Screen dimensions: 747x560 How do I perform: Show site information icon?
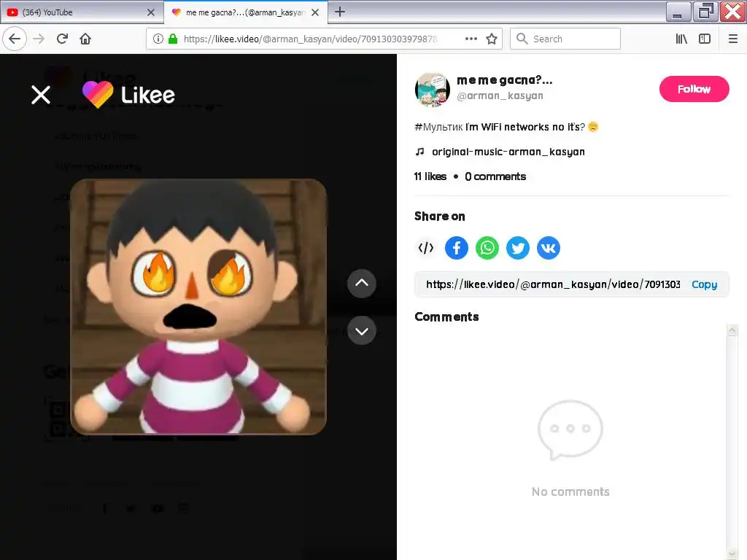pos(158,39)
